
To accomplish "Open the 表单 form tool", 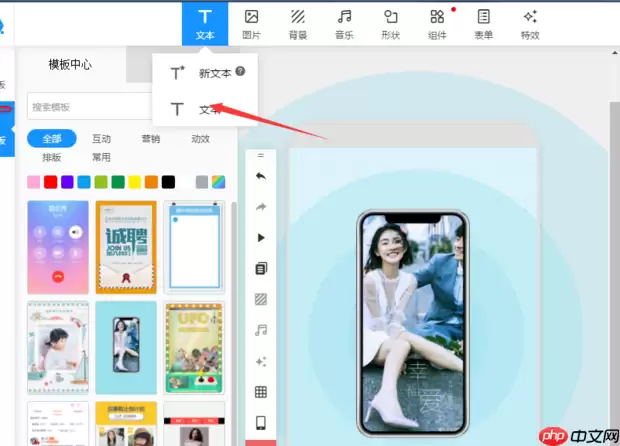I will click(x=484, y=25).
